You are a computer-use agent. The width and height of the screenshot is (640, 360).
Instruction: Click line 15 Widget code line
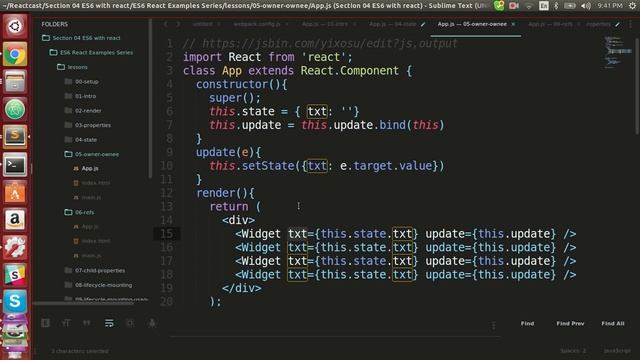coord(406,234)
